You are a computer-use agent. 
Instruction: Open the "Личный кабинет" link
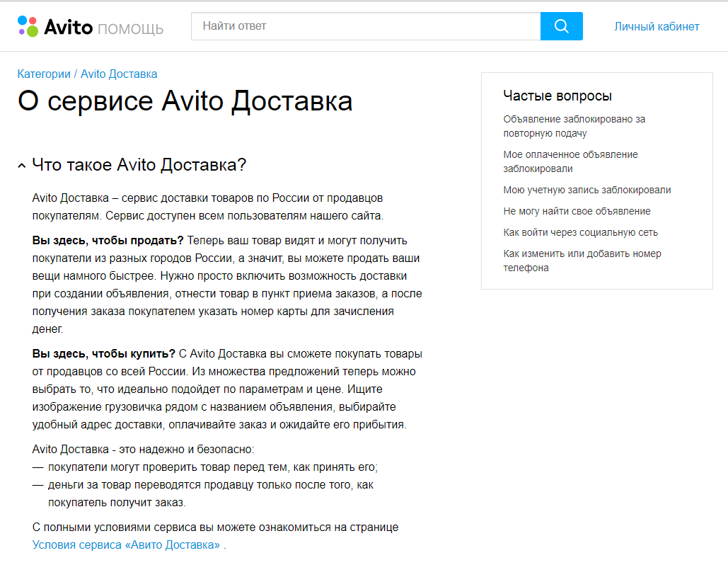657,26
